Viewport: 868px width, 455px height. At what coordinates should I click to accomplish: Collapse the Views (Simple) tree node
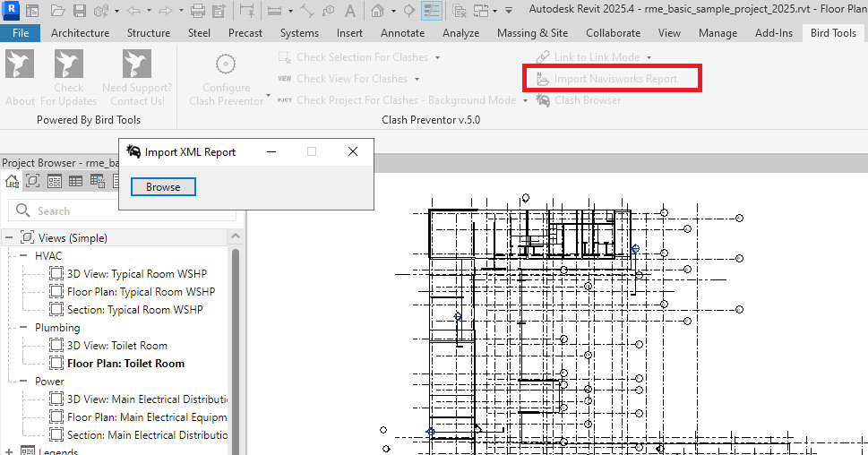tap(9, 238)
